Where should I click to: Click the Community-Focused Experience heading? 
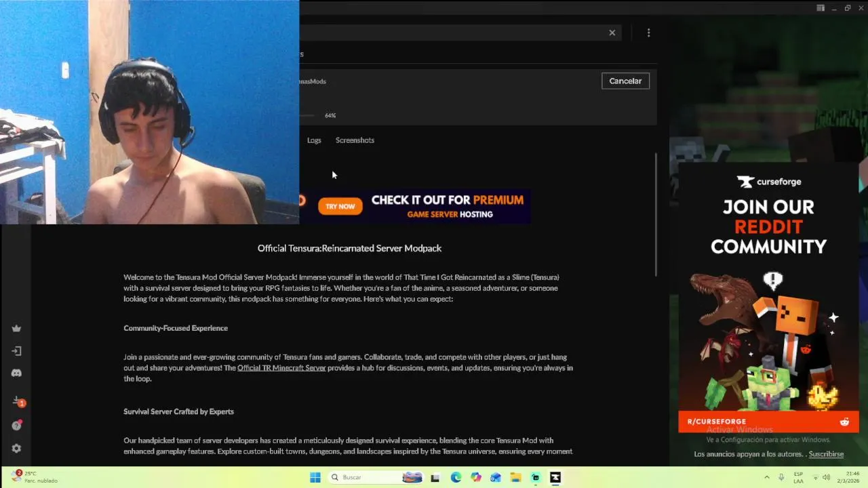tap(176, 328)
